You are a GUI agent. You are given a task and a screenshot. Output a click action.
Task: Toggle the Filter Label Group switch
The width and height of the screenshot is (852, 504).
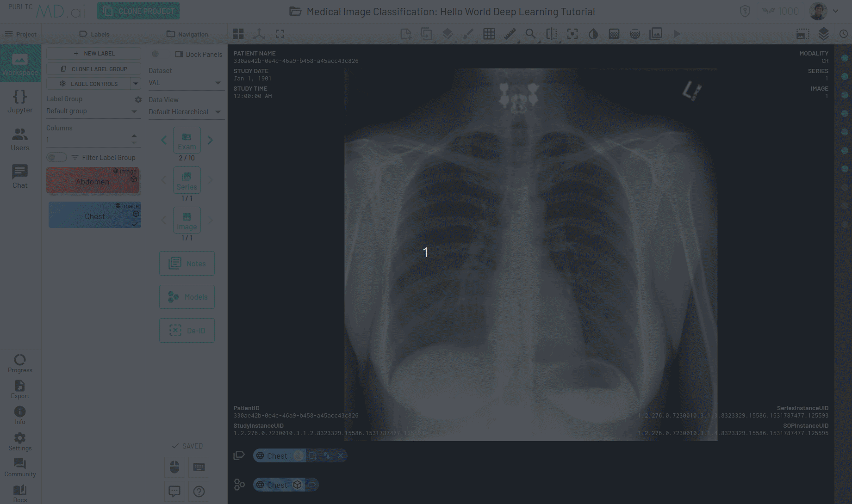[x=56, y=158]
